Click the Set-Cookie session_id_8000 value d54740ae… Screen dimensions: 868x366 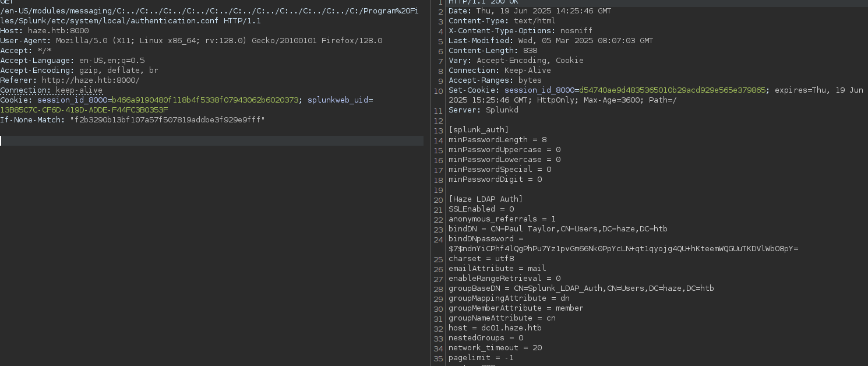672,90
